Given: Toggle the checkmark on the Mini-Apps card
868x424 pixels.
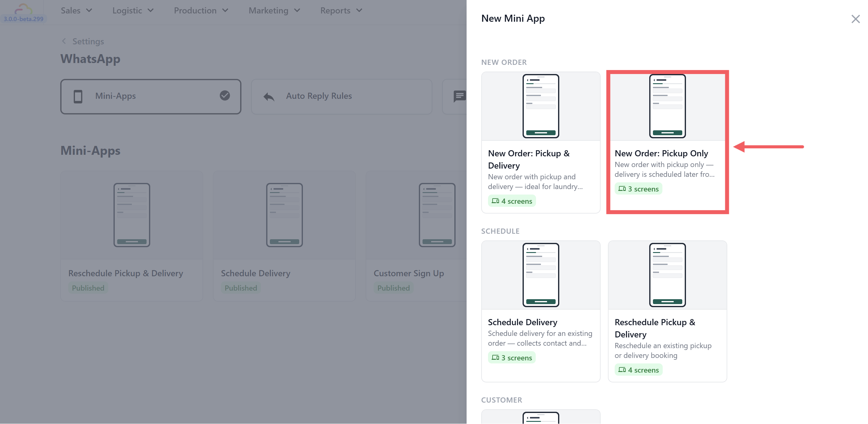Looking at the screenshot, I should tap(225, 96).
